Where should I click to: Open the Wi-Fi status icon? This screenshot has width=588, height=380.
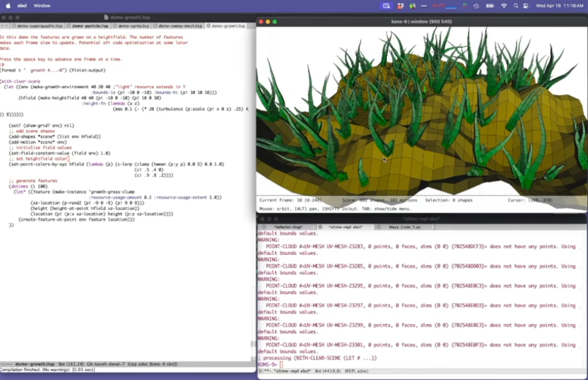pos(503,5)
